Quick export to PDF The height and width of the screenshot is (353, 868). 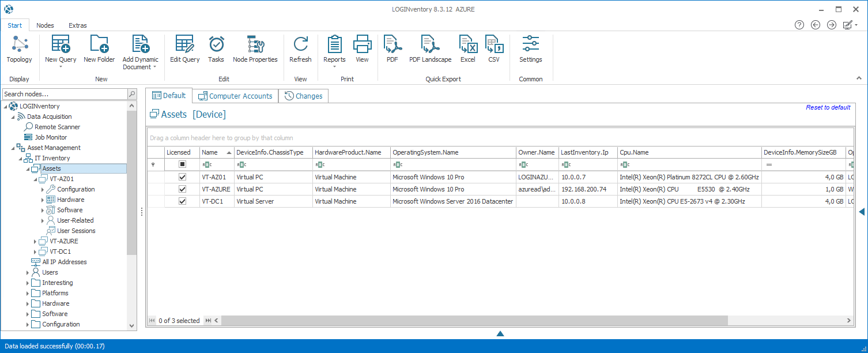click(x=392, y=49)
